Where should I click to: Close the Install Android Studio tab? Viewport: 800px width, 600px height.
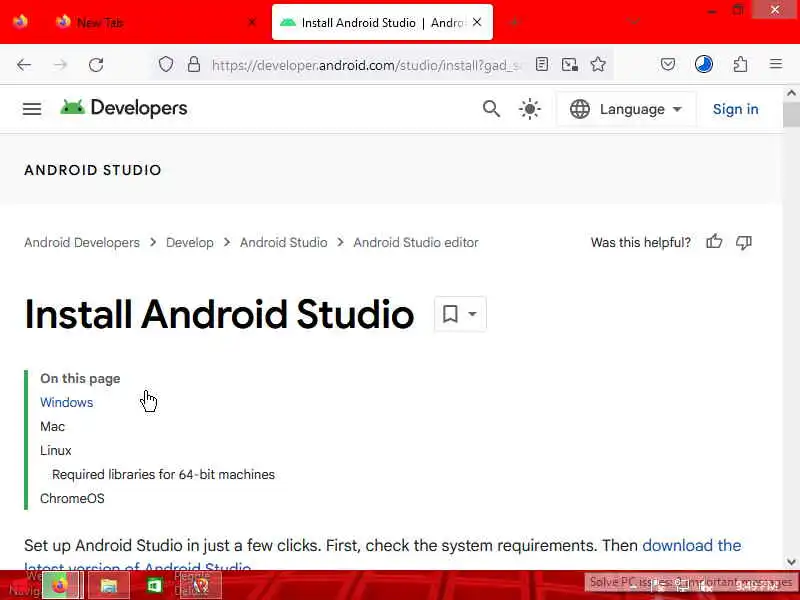(x=477, y=22)
